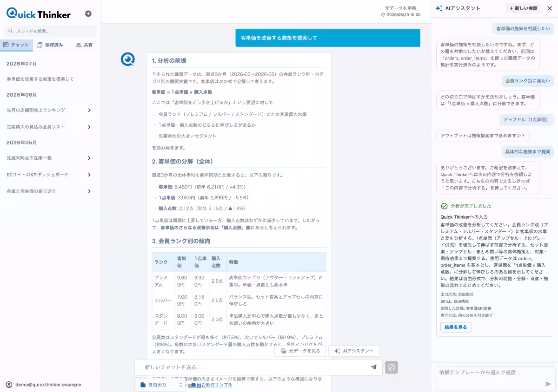Expand chevron for 在庫と客単価の振り返り

[89, 191]
